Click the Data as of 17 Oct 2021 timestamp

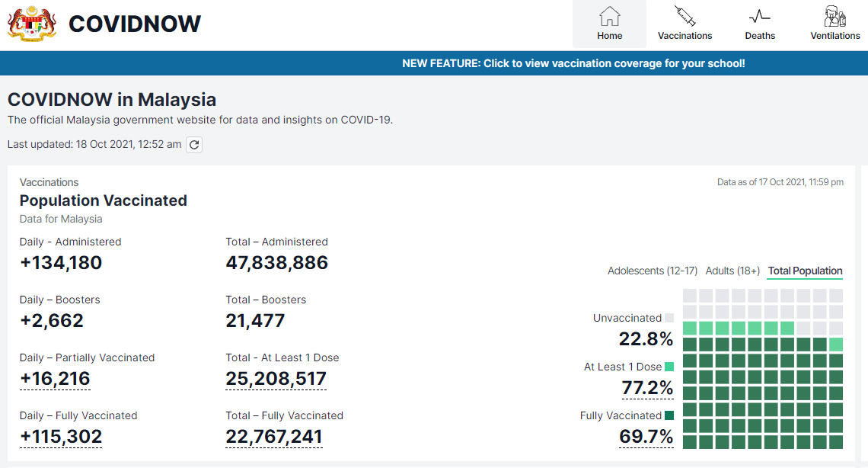(x=780, y=182)
